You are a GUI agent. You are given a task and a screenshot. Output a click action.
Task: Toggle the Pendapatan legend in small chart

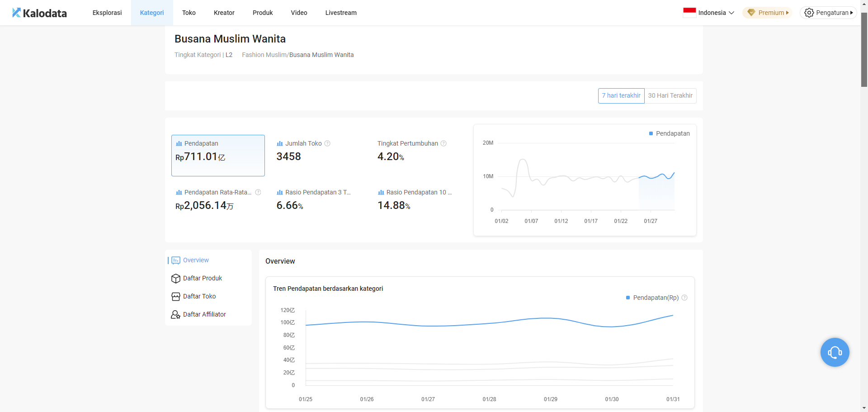click(669, 133)
